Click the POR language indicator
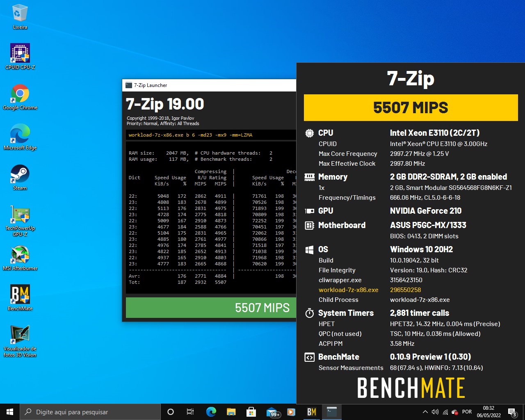Viewport: 525px width, 420px height. [467, 412]
